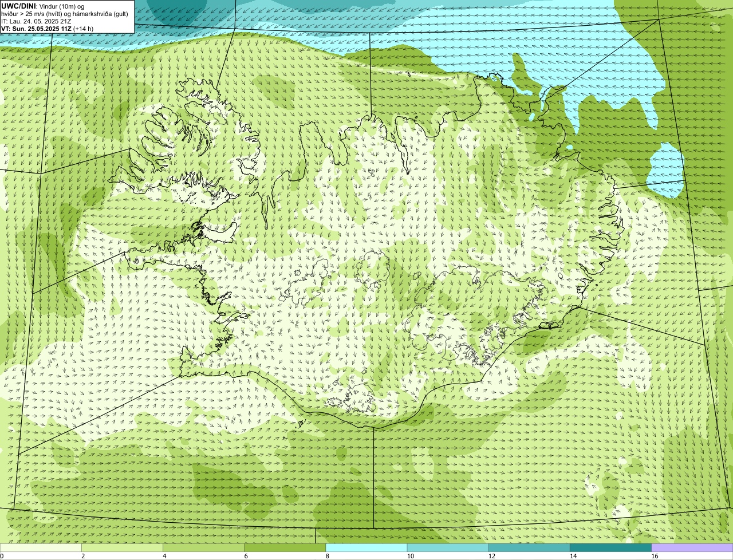Click the '14' tick label on the scale
This screenshot has width=733, height=560.
pos(573,556)
